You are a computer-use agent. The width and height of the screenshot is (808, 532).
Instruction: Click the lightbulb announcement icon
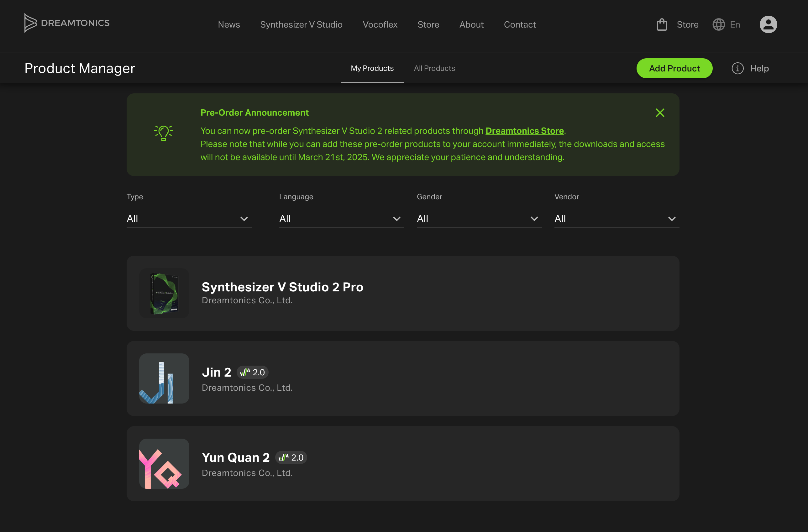coord(164,133)
